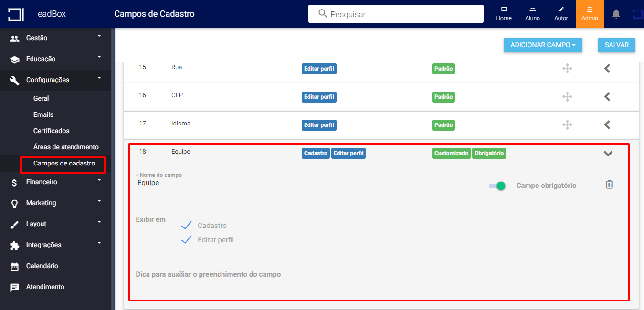This screenshot has width=644, height=310.
Task: Click the search magnifier icon
Action: [x=323, y=14]
